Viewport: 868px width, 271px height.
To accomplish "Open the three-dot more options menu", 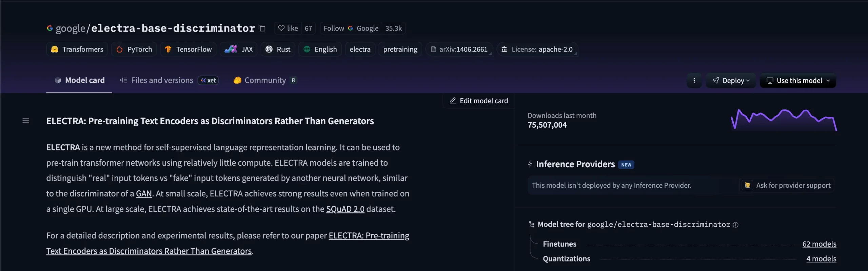I will coord(694,81).
